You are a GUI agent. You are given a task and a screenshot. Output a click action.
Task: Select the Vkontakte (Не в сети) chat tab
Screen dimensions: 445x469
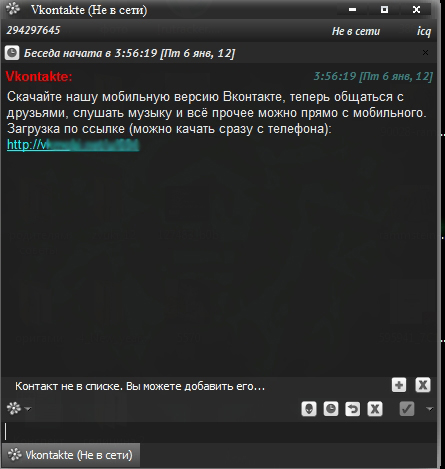[71, 455]
